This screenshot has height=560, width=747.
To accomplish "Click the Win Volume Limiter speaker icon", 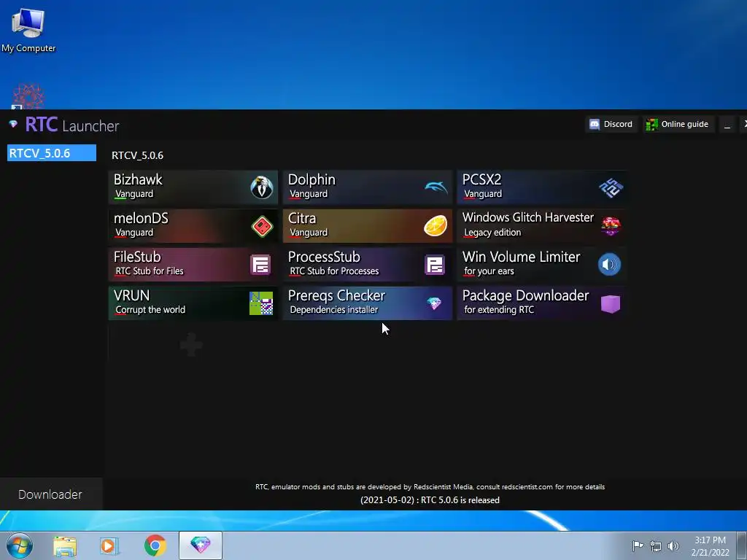I will (x=609, y=264).
